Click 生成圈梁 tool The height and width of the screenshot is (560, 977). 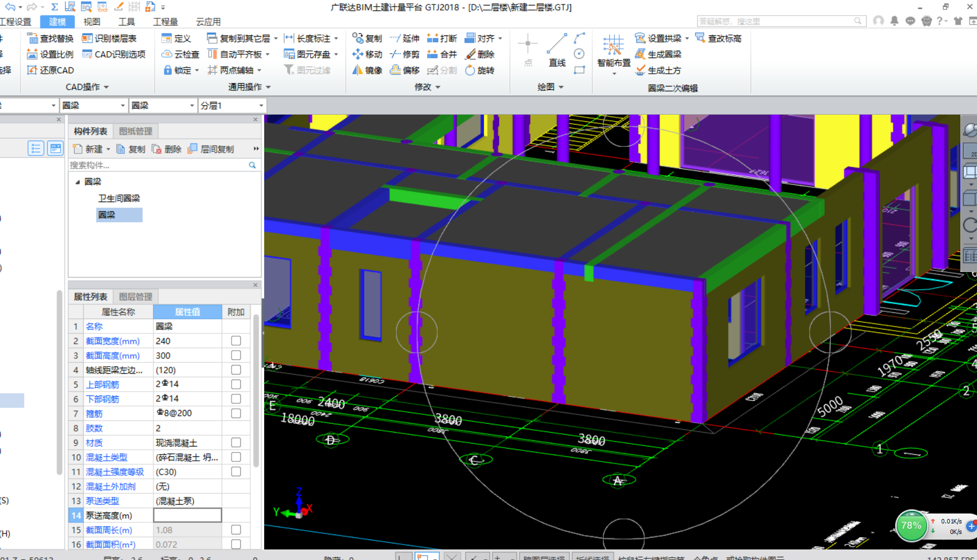point(658,54)
